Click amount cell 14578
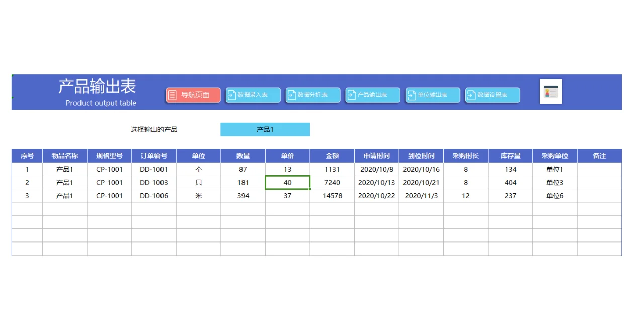This screenshot has width=644, height=322. point(332,196)
